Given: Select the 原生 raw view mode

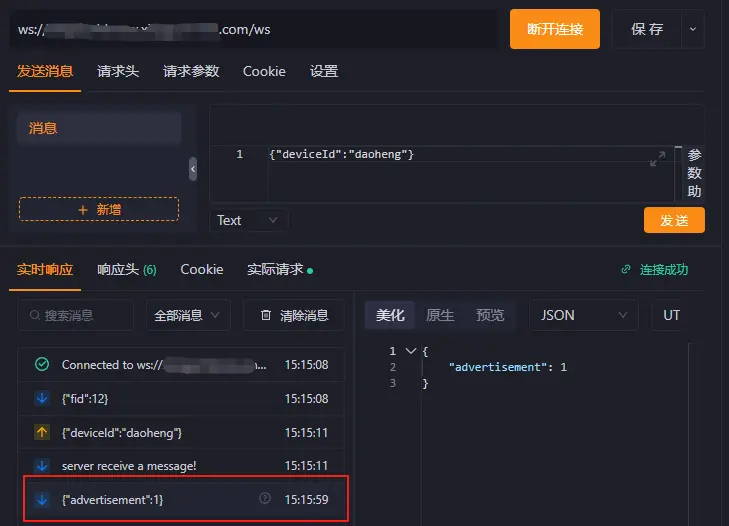Looking at the screenshot, I should click(x=440, y=315).
